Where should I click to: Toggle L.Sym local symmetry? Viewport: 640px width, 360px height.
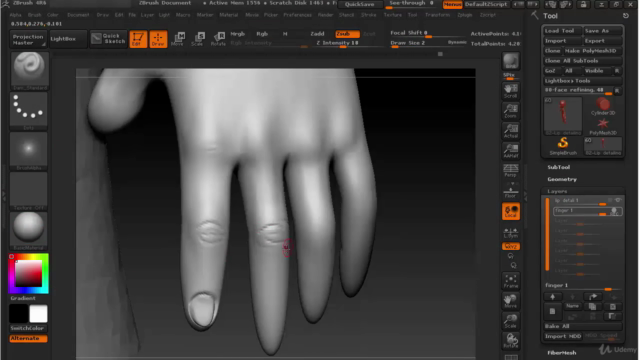pyautogui.click(x=511, y=232)
